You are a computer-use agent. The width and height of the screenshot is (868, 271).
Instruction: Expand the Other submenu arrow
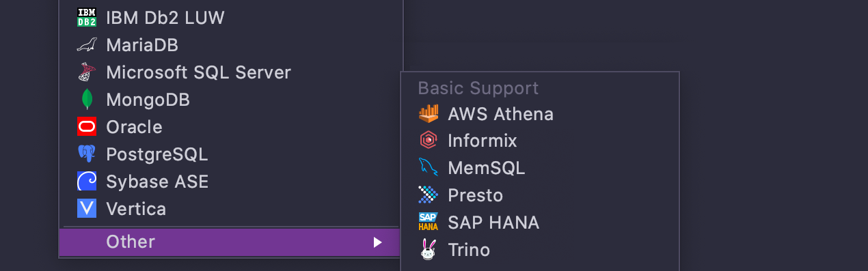377,242
